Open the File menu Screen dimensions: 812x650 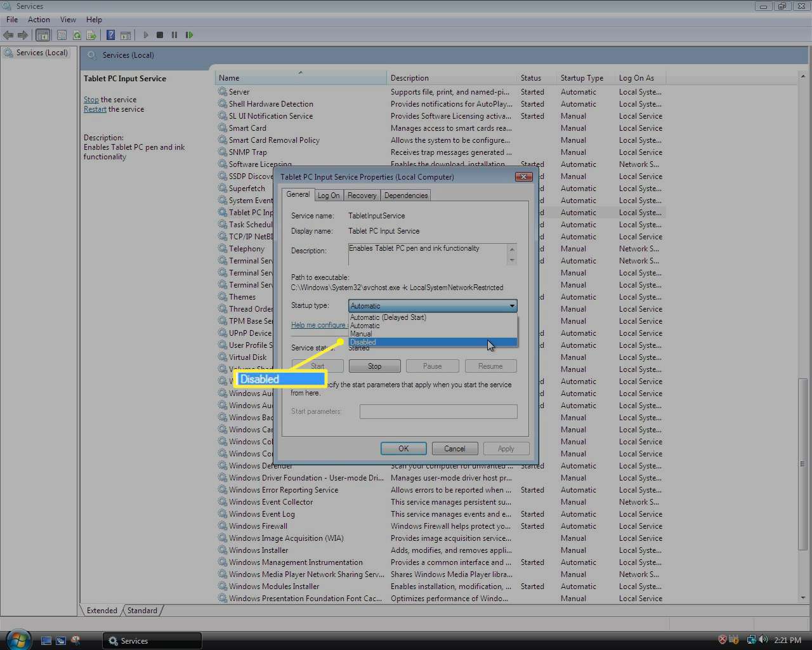tap(12, 20)
